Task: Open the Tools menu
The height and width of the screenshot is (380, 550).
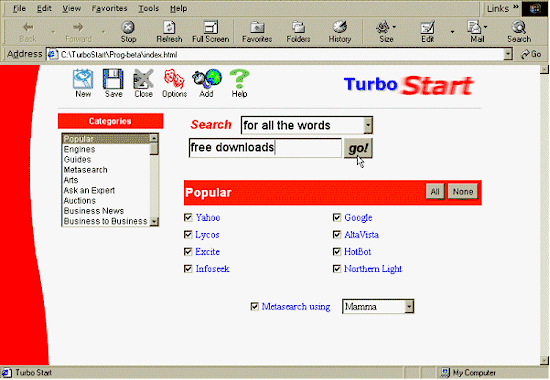Action: click(148, 8)
